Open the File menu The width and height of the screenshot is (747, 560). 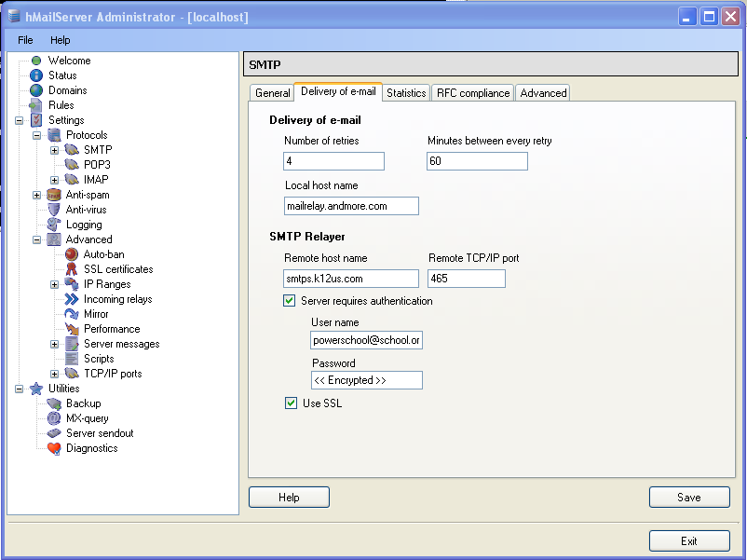click(x=25, y=41)
